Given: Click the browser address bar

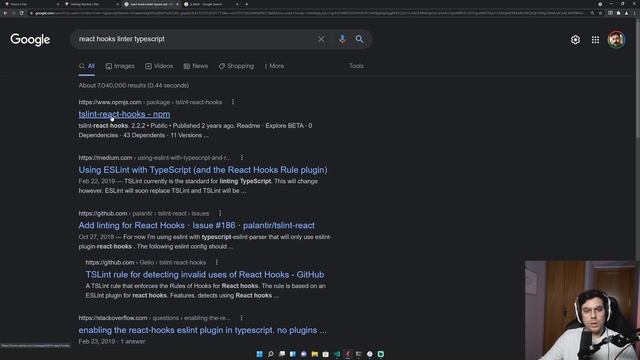Looking at the screenshot, I should click(310, 13).
